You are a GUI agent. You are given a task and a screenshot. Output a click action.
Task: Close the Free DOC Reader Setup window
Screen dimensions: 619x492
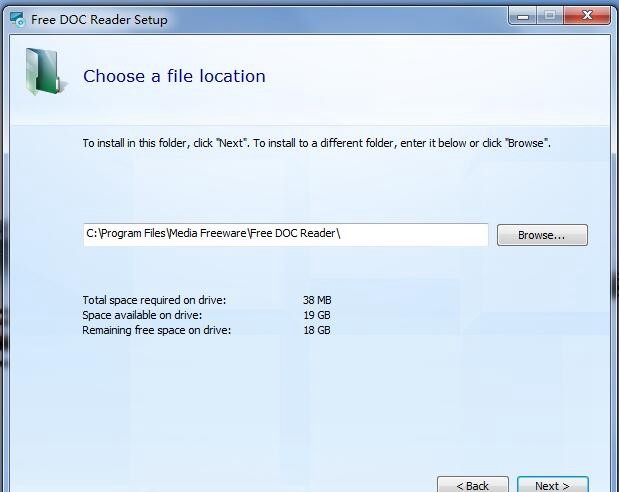tap(587, 16)
